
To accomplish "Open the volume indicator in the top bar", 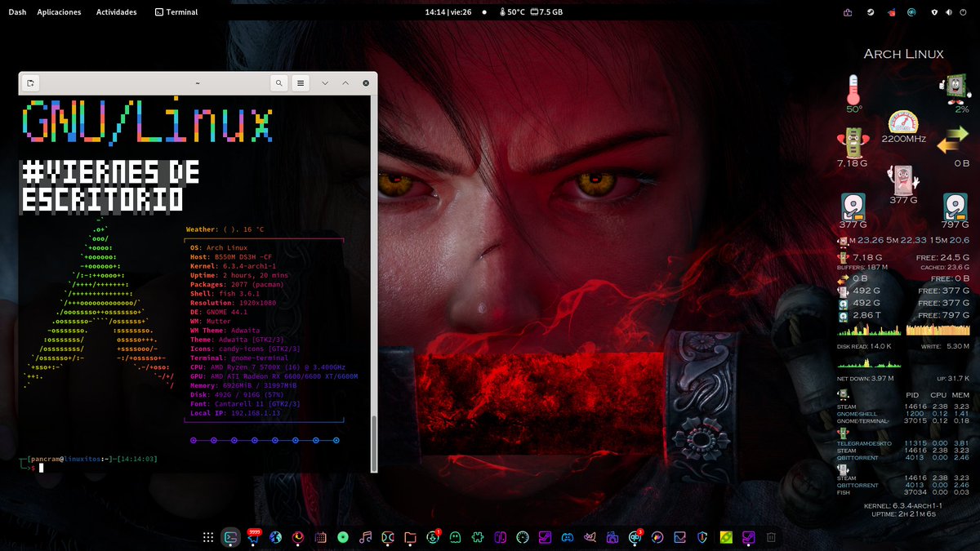I will [949, 12].
